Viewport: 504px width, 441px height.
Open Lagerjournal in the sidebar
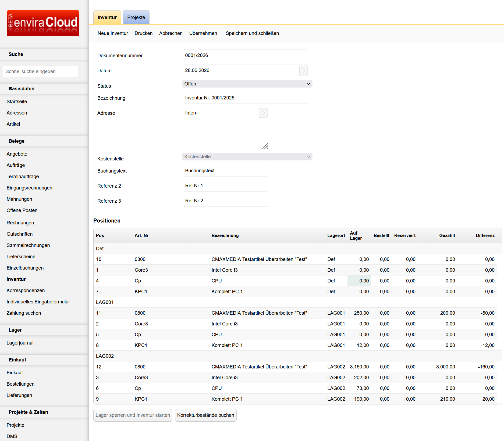pos(20,343)
